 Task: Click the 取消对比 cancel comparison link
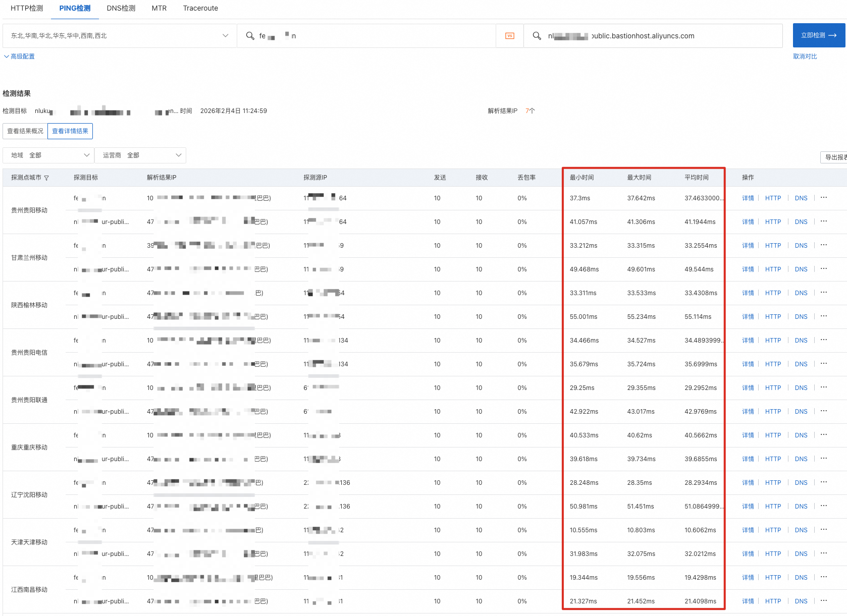805,57
